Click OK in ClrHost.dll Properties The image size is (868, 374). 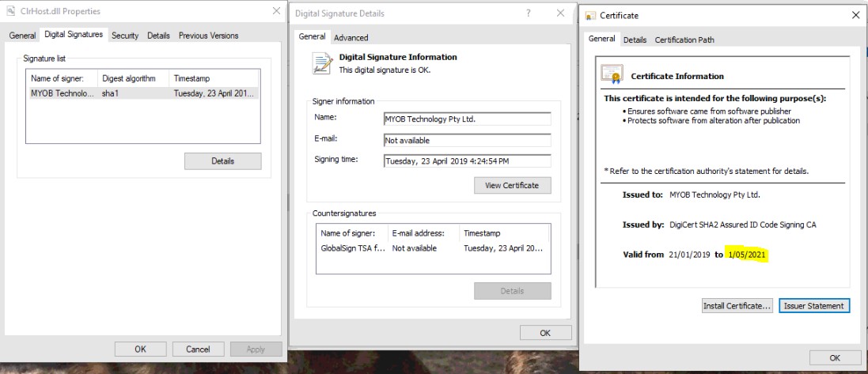click(141, 349)
